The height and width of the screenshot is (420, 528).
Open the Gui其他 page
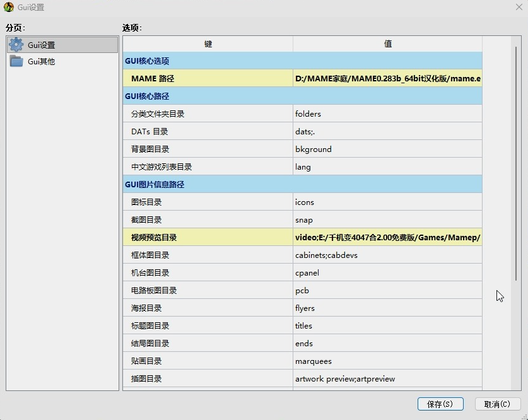[42, 61]
